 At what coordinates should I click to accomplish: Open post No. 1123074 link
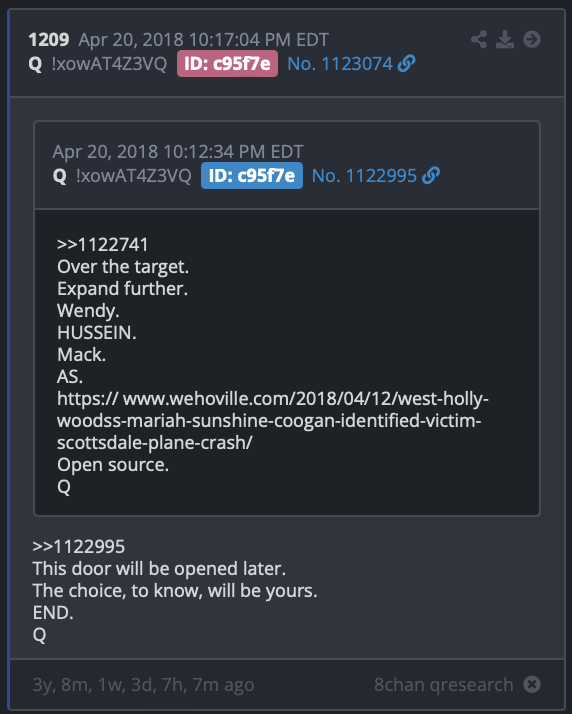(340, 64)
